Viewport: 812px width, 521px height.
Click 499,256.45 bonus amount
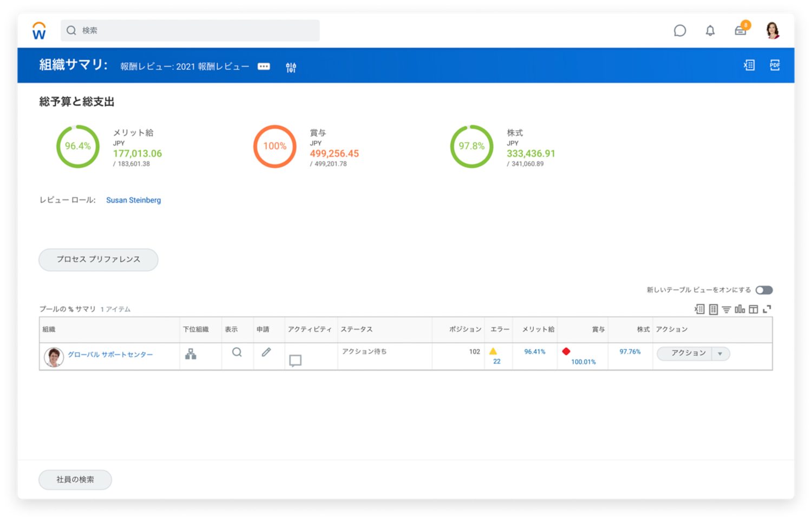[334, 154]
